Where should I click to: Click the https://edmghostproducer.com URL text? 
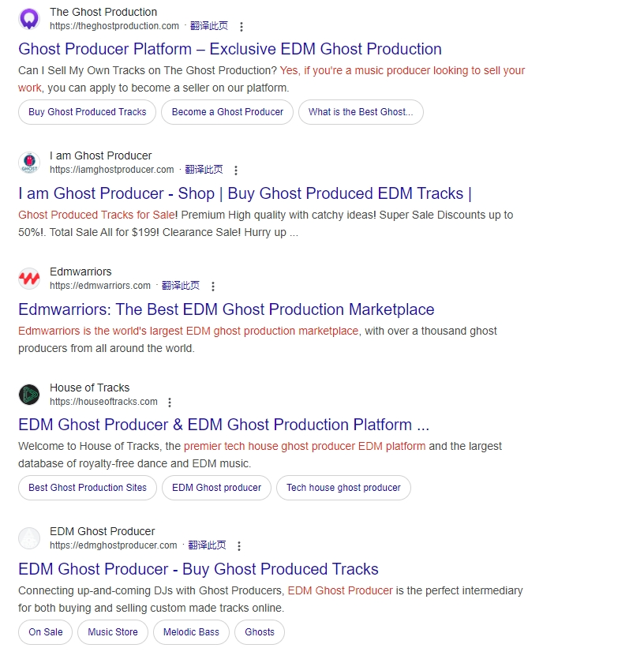114,545
